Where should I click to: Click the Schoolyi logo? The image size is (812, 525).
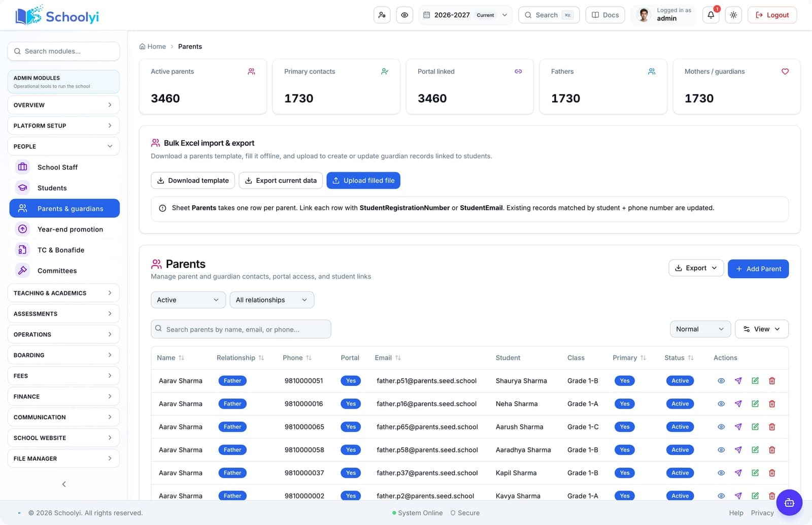57,16
